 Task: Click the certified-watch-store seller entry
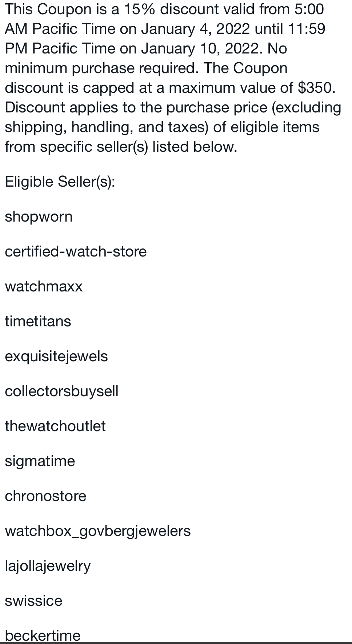click(x=76, y=252)
